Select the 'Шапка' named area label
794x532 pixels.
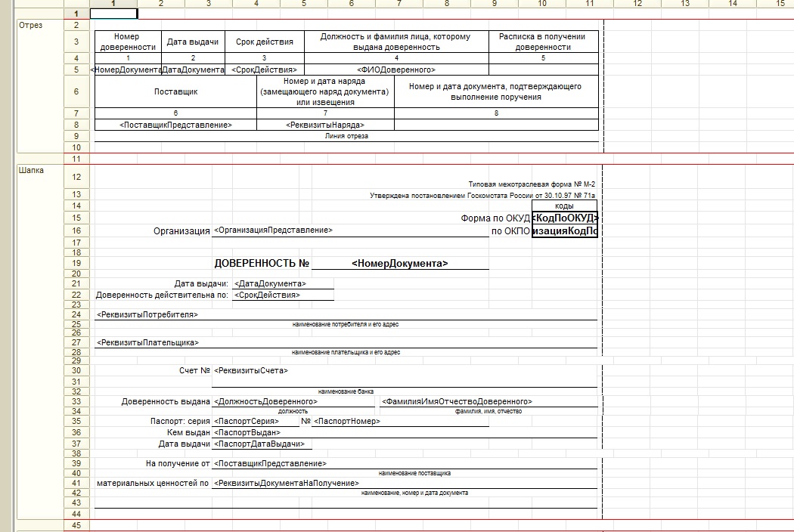(x=31, y=170)
